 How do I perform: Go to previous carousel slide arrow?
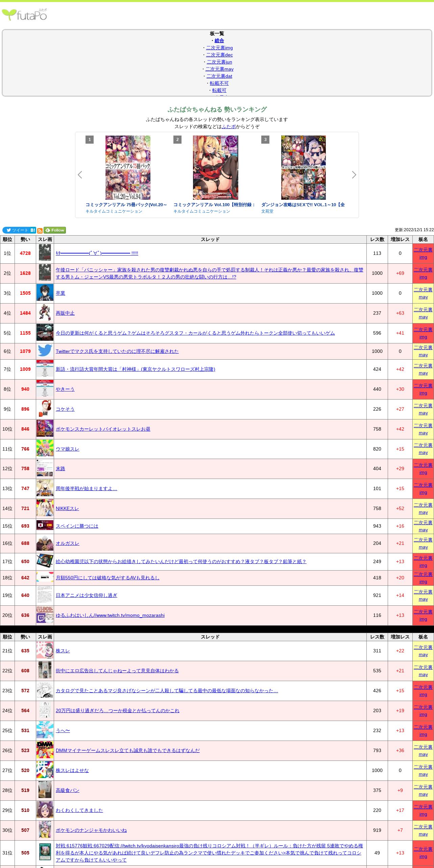tap(80, 175)
